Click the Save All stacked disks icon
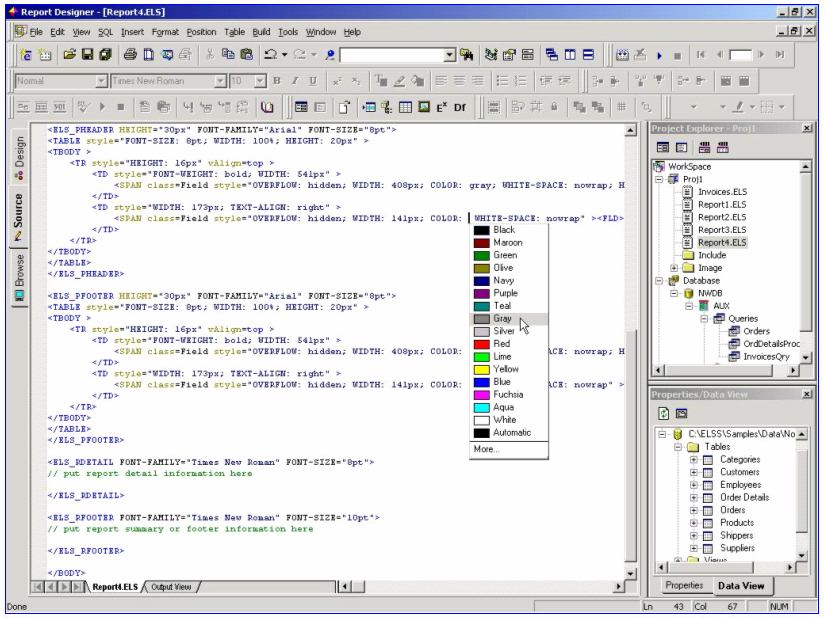The width and height of the screenshot is (825, 618). click(x=105, y=55)
